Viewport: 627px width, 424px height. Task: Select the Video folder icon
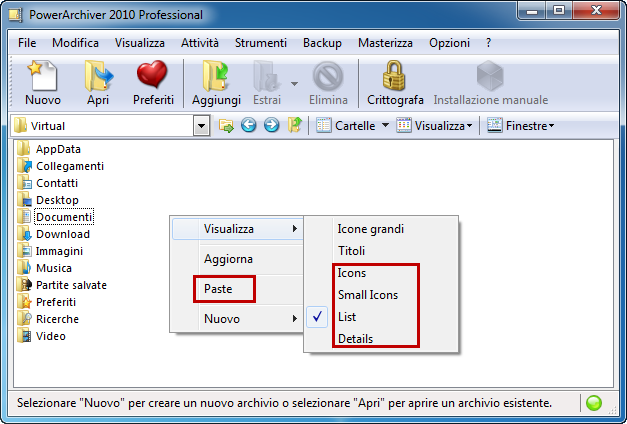(x=24, y=336)
